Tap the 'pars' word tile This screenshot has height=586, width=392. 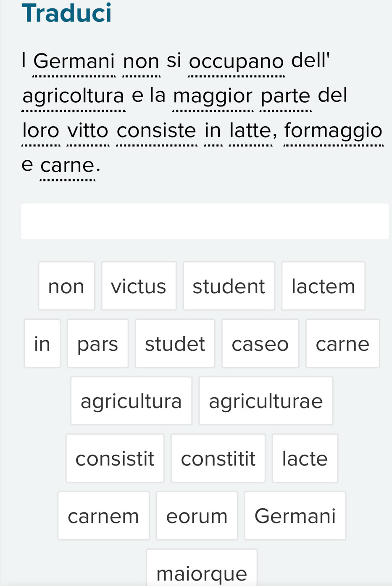[x=97, y=343]
